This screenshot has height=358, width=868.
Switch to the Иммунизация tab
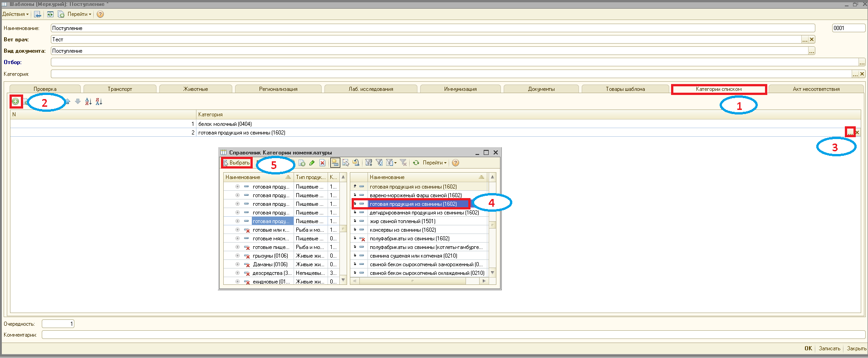pyautogui.click(x=460, y=89)
